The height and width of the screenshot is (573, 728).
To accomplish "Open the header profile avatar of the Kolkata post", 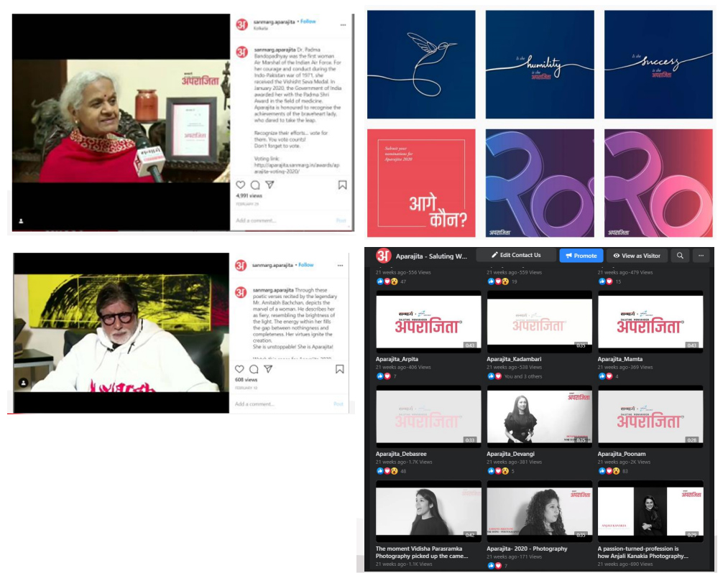I will 242,24.
